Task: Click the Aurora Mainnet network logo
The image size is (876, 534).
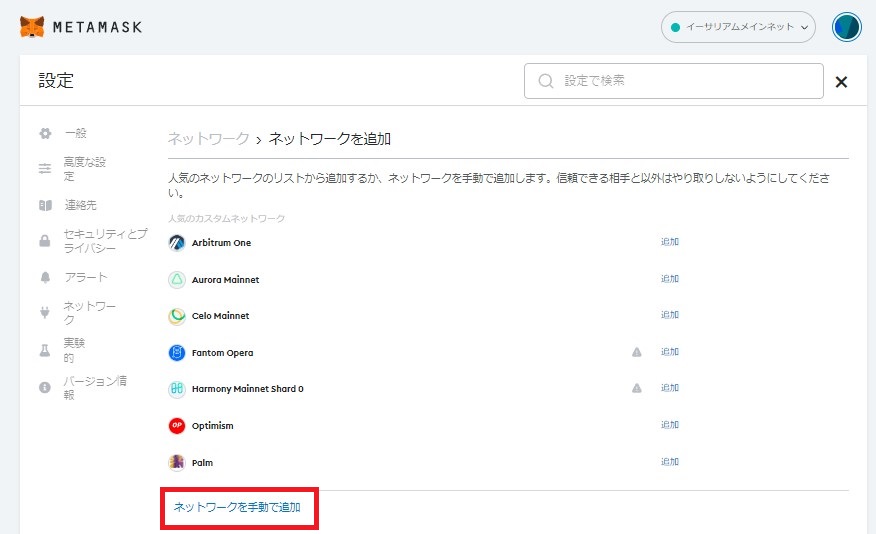Action: pyautogui.click(x=177, y=280)
